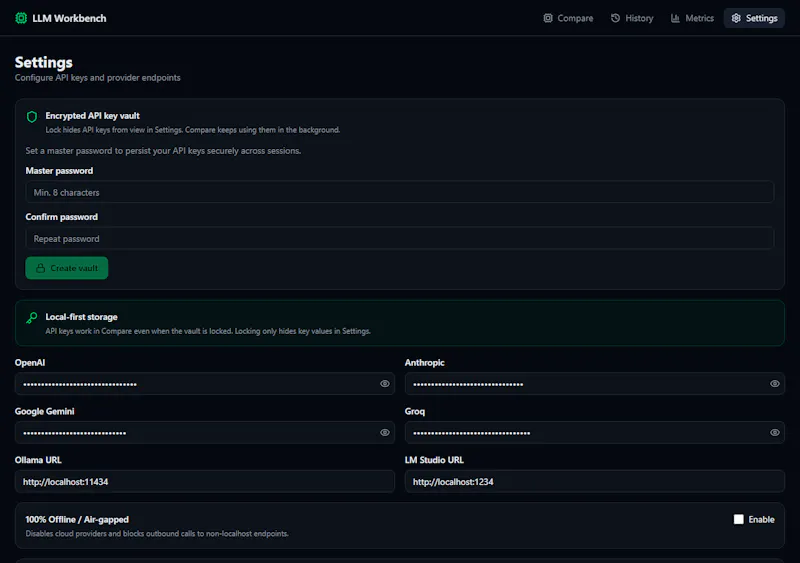The width and height of the screenshot is (800, 563).
Task: Click the 'Encrypted API key vault' title
Action: (x=92, y=116)
